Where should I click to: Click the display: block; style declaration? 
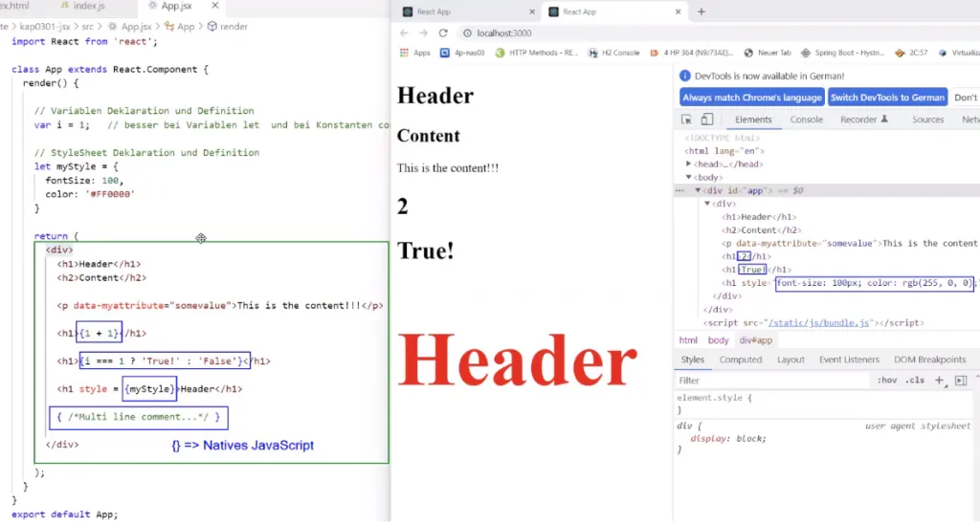click(728, 439)
